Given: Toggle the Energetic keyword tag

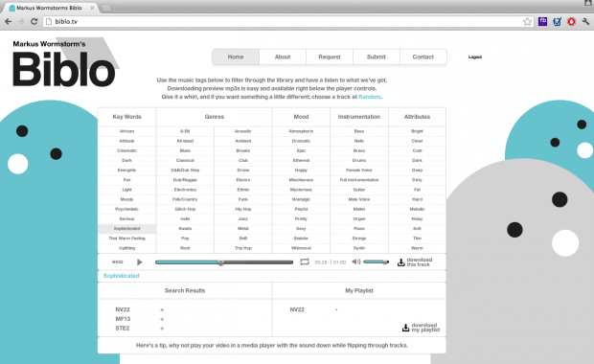Looking at the screenshot, I should point(126,171).
